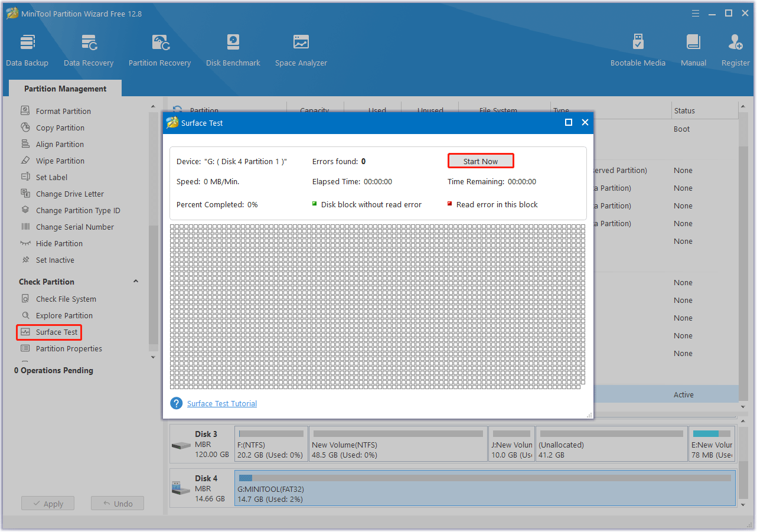The width and height of the screenshot is (757, 532).
Task: Click Disk 3 MBR 120.00 GB label
Action: coord(202,444)
